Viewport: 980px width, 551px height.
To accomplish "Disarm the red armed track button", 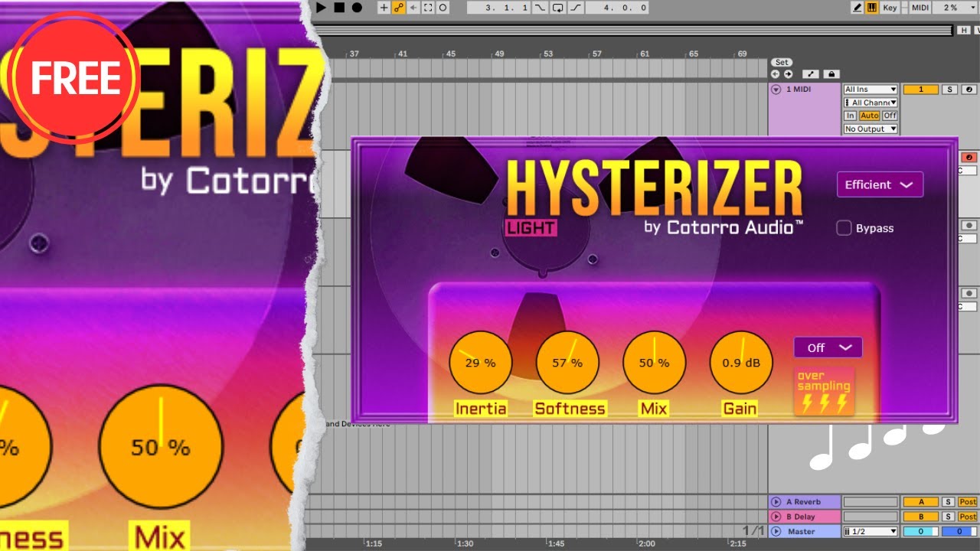I will 969,158.
